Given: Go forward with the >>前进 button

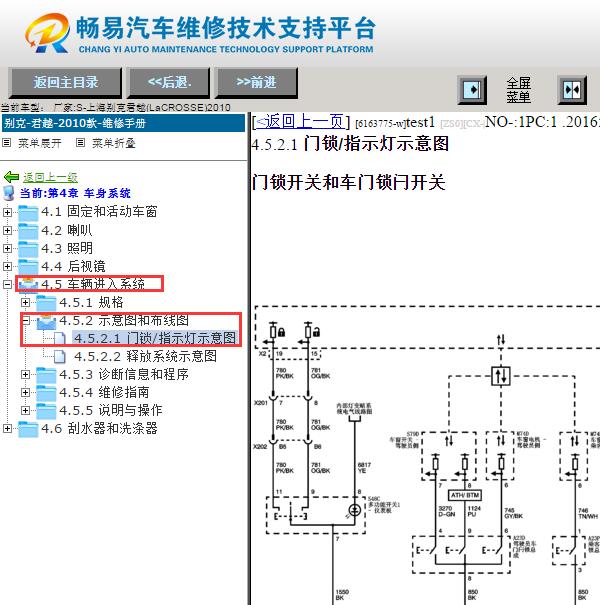Looking at the screenshot, I should point(256,82).
